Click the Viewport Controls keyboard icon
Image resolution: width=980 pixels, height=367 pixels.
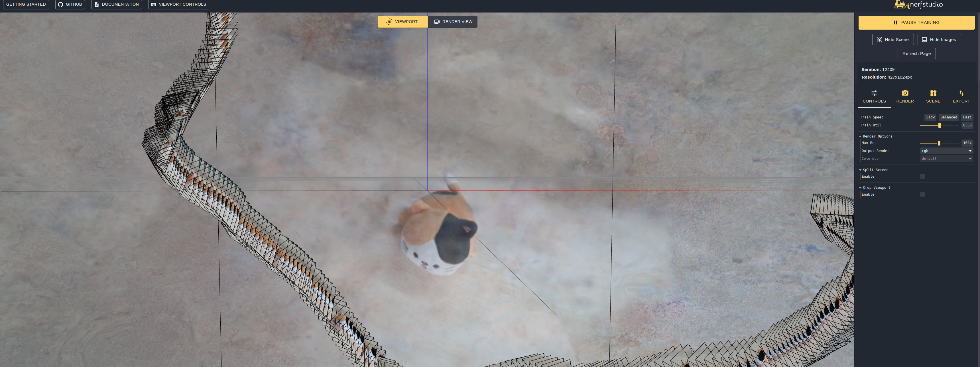pyautogui.click(x=154, y=5)
